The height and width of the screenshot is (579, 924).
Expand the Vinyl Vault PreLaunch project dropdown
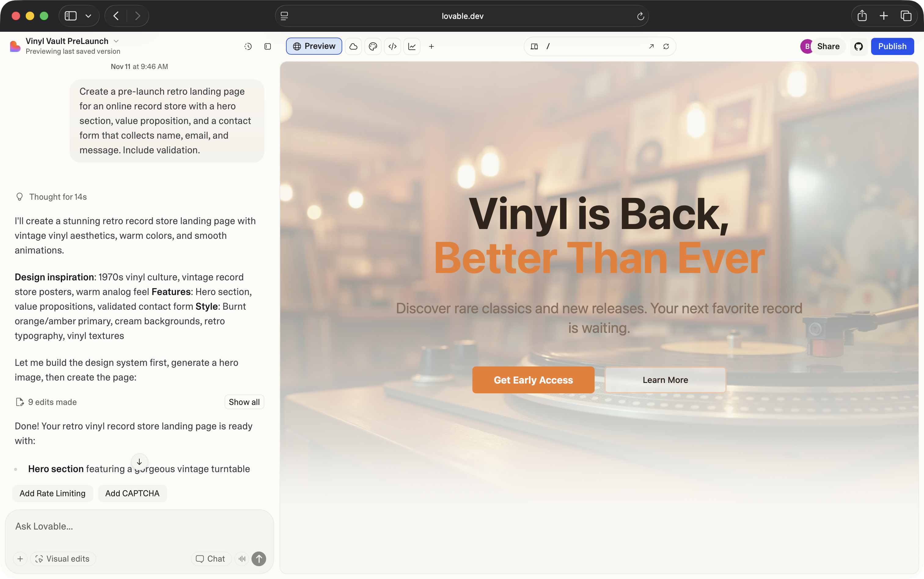tap(116, 41)
